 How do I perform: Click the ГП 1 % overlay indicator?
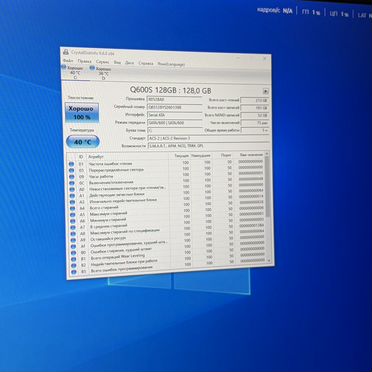(311, 12)
